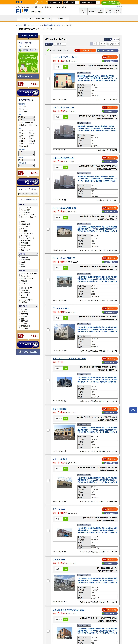Jump to 最後のページ in pagination
The image size is (138, 644).
[x=113, y=44]
